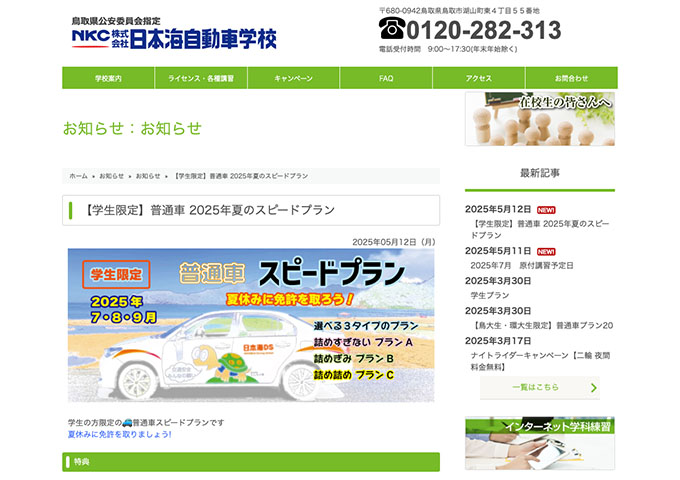This screenshot has height=480, width=680.
Task: Click the 普通車 スピードプラン banner image
Action: click(251, 326)
